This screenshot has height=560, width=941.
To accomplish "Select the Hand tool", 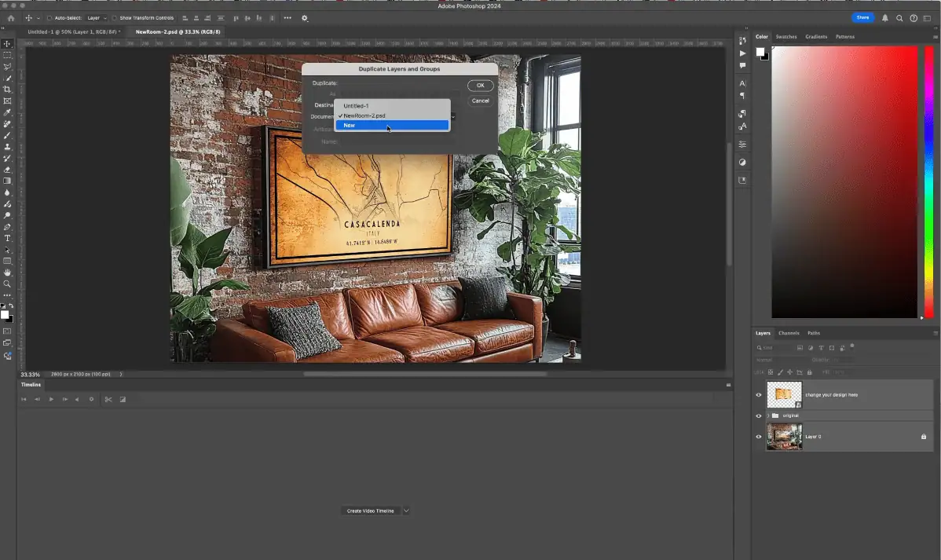I will coord(7,272).
